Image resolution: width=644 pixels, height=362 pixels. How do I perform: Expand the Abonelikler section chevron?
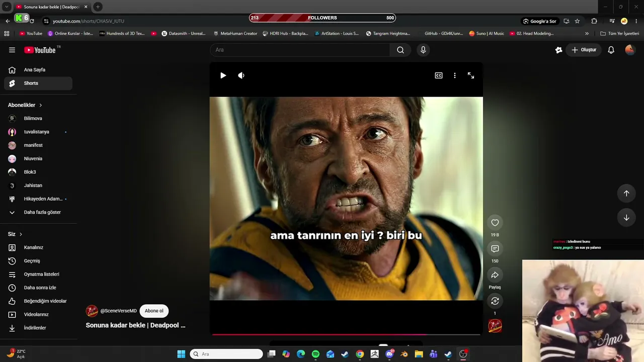(x=40, y=105)
